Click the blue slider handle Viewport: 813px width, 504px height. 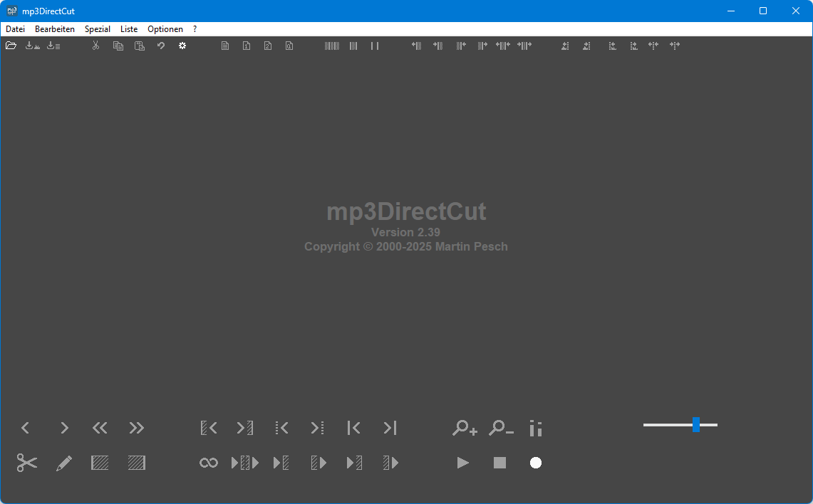[695, 425]
